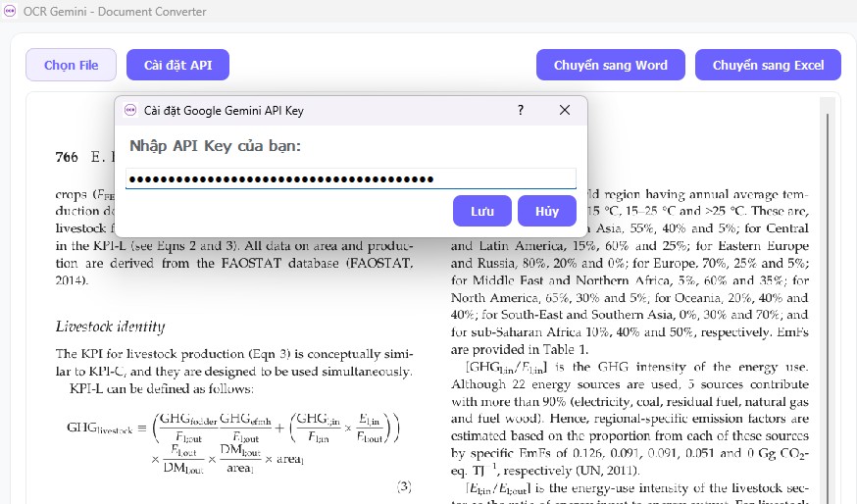
Task: Click Chuyển sang Excel button
Action: click(x=768, y=66)
